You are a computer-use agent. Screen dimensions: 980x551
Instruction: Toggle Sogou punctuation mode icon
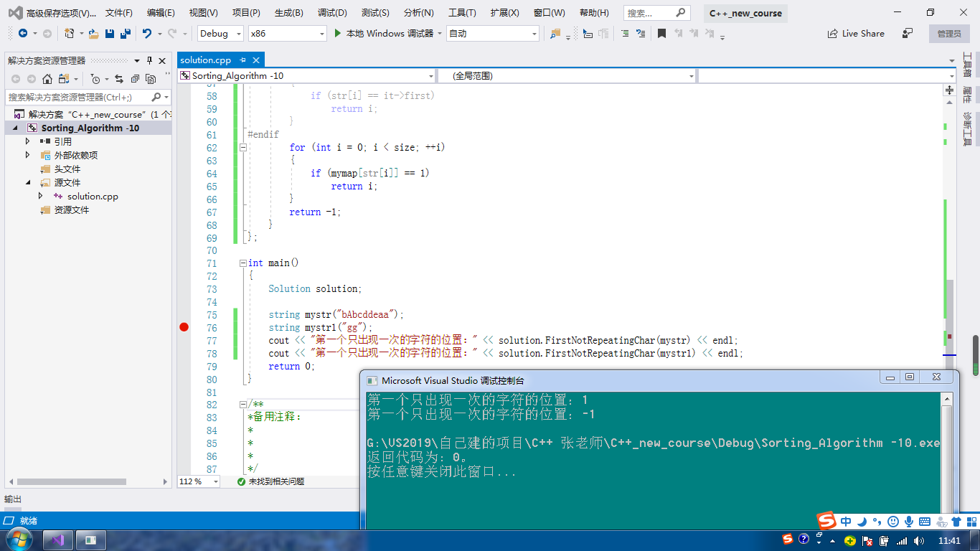tap(877, 522)
